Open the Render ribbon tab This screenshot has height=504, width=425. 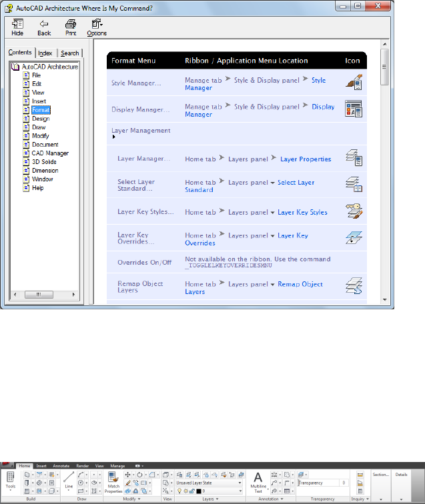point(82,466)
